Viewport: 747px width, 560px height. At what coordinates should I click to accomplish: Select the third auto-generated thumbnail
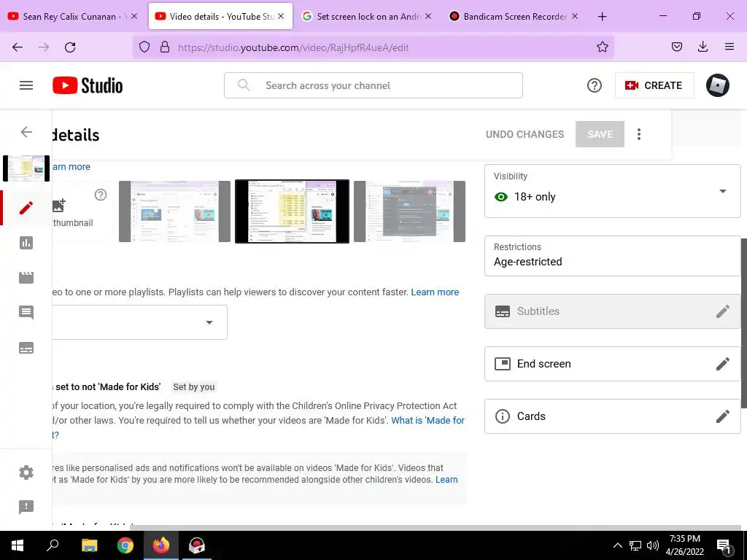(x=410, y=211)
